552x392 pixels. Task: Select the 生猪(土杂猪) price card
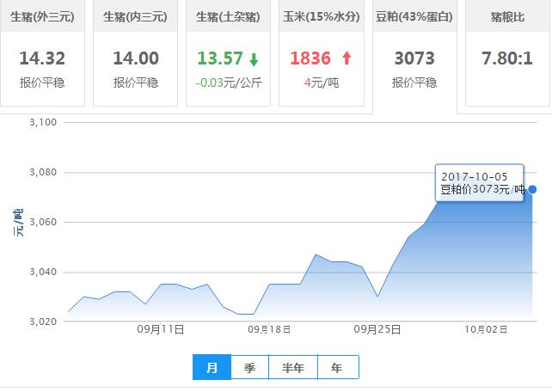(228, 52)
